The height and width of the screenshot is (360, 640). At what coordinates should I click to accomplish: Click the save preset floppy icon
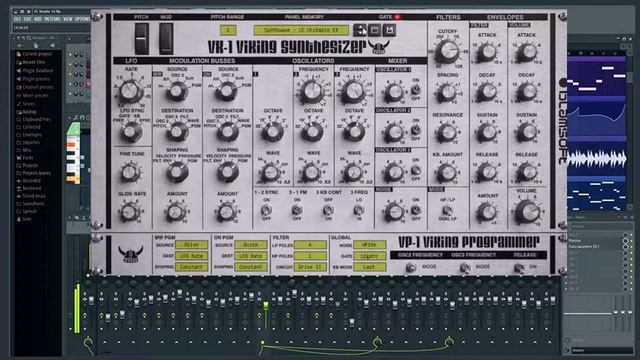389,30
